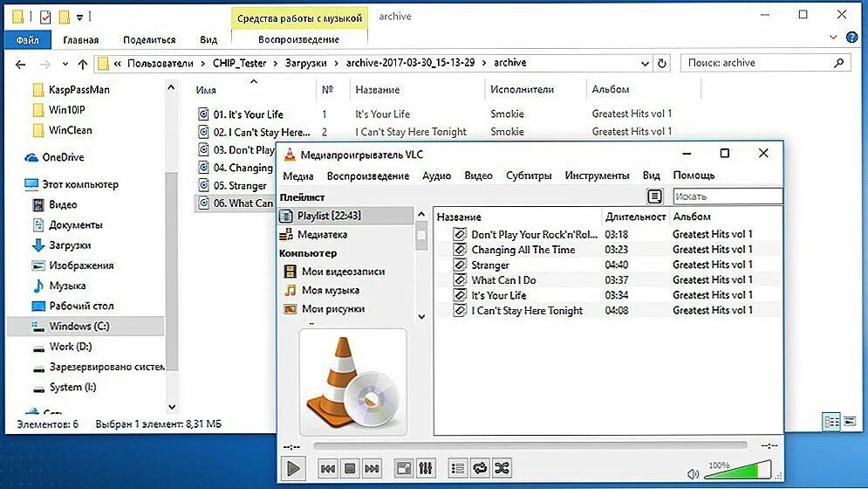Stop playback in VLC
This screenshot has width=868, height=489.
[350, 469]
